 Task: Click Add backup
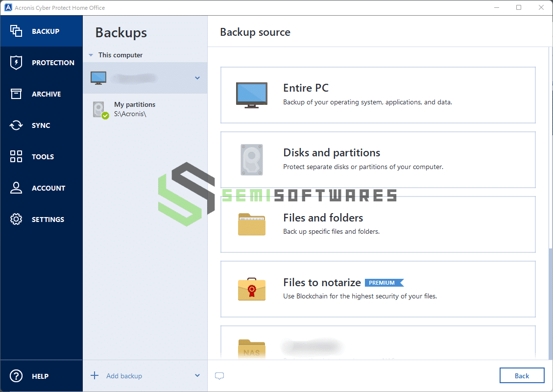coord(124,376)
